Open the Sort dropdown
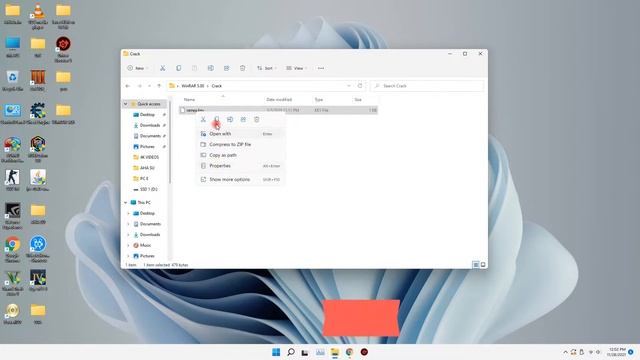Viewport: 640px width, 360px height. tap(267, 68)
